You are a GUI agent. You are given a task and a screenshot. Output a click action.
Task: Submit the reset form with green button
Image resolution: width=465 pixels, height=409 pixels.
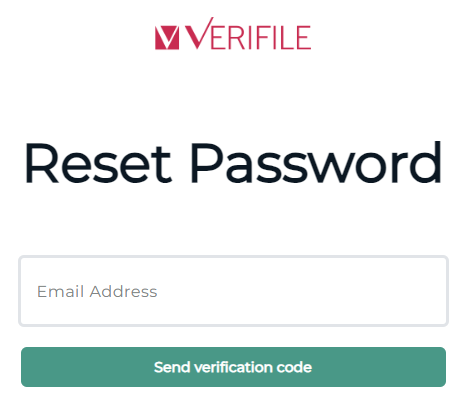pos(233,367)
